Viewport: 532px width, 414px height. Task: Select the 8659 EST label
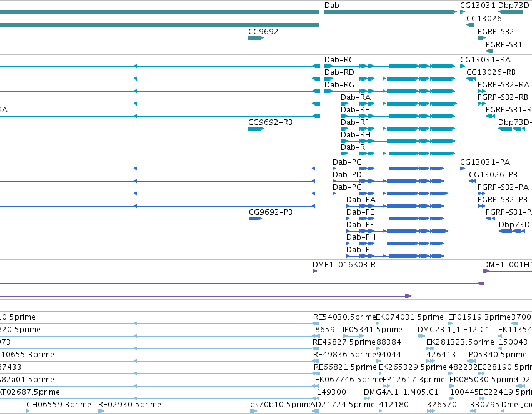pos(324,329)
